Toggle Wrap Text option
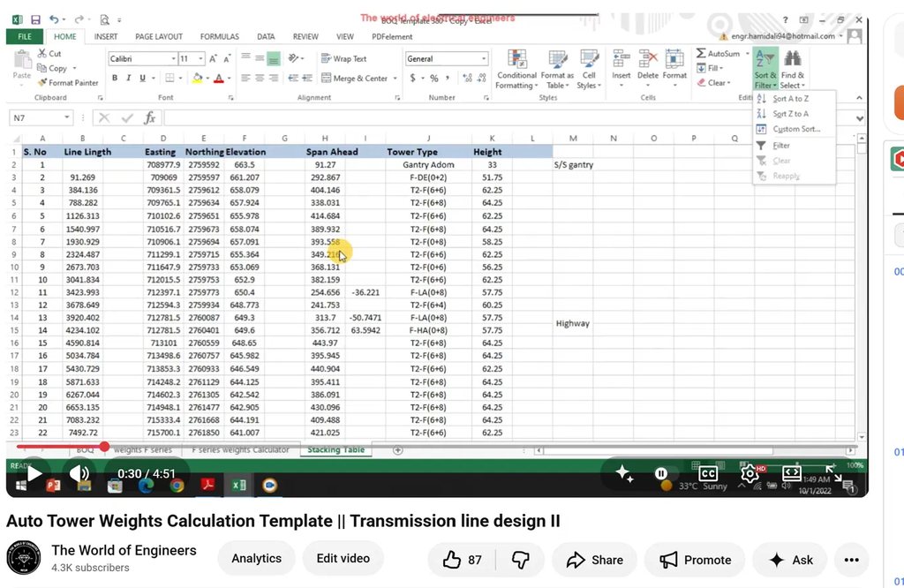The height and width of the screenshot is (588, 904). [343, 59]
